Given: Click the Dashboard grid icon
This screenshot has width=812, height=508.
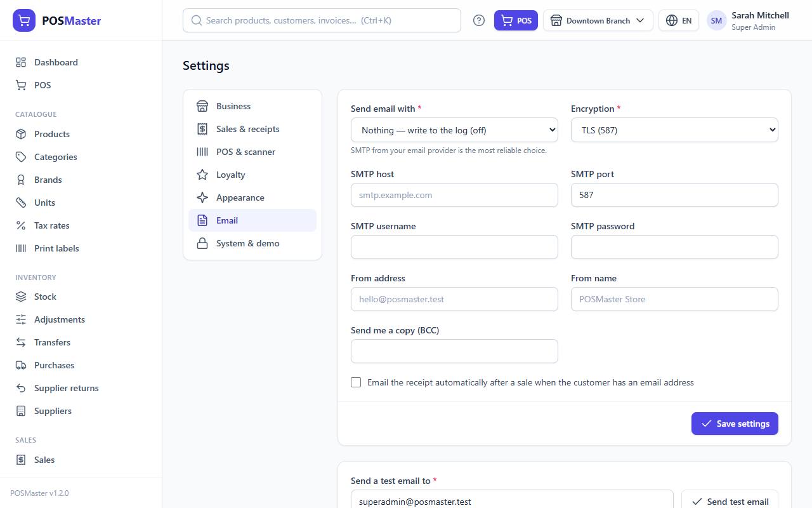Looking at the screenshot, I should pos(21,62).
